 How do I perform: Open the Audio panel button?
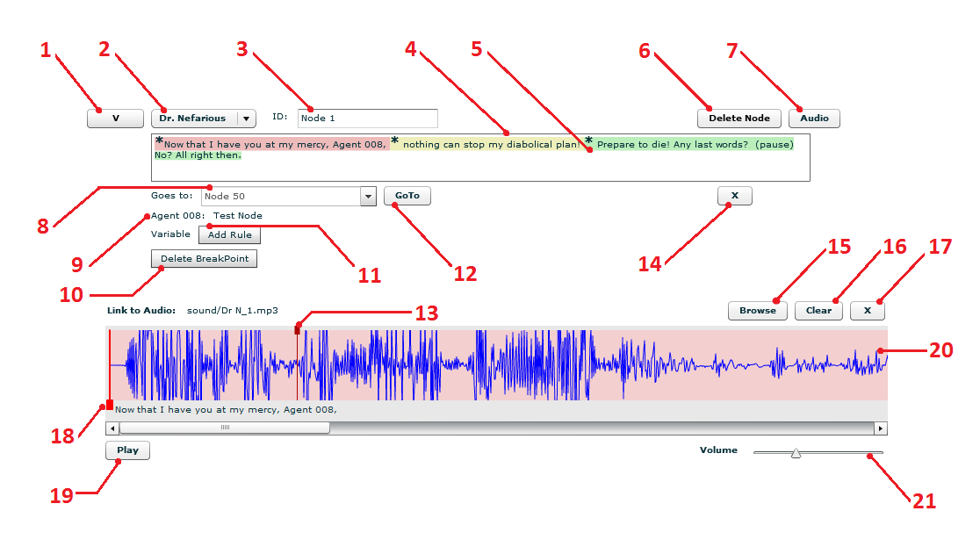click(x=814, y=119)
